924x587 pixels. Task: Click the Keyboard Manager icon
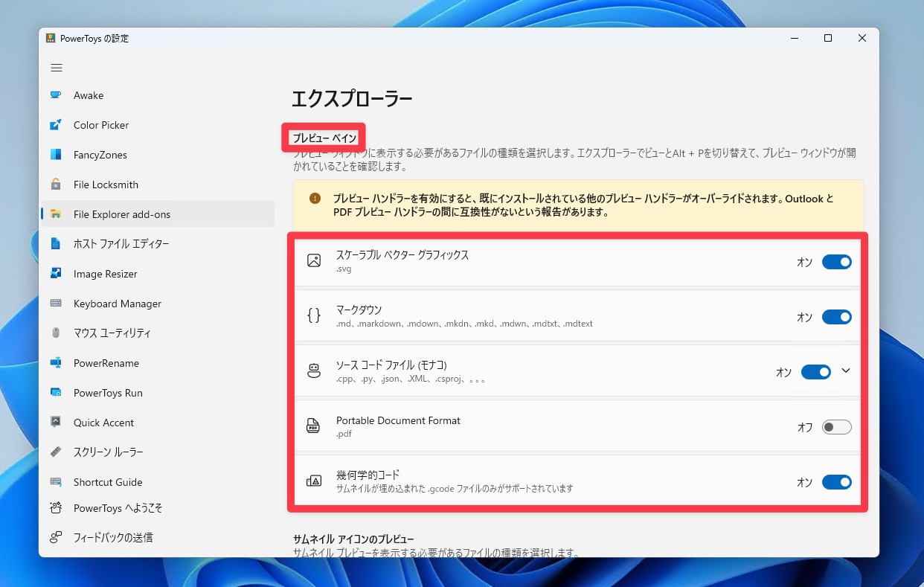tap(56, 304)
